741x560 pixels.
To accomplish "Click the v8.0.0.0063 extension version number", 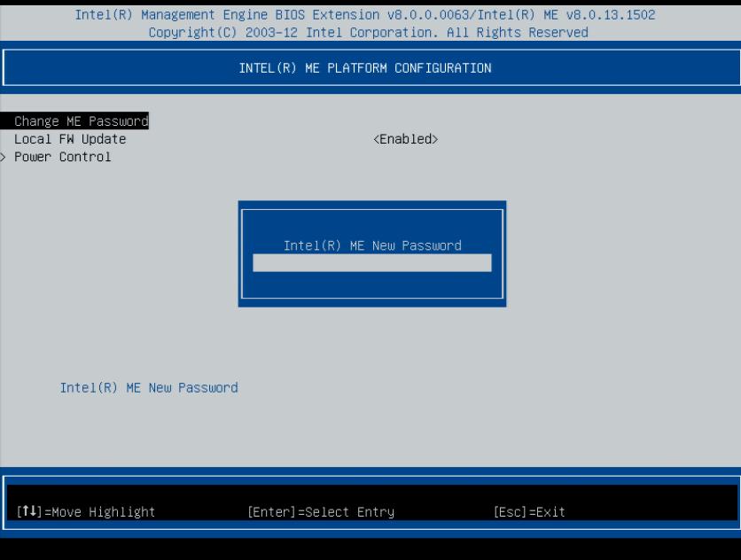I will click(x=427, y=15).
